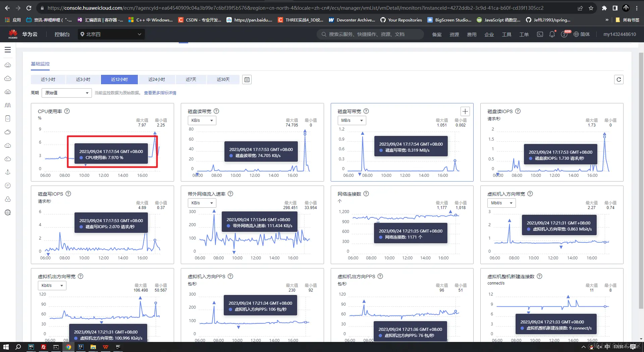644x352 pixels.
Task: Open 查看更多指标详情 link
Action: (160, 93)
